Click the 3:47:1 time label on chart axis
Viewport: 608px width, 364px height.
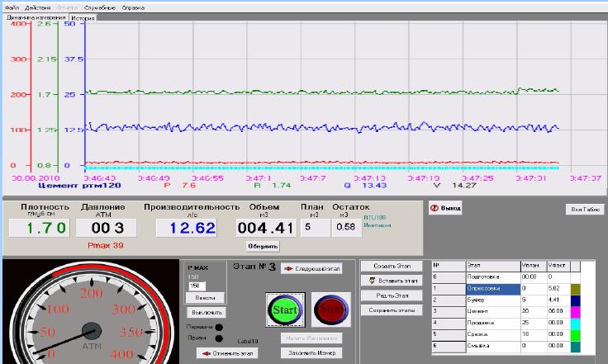pyautogui.click(x=259, y=178)
